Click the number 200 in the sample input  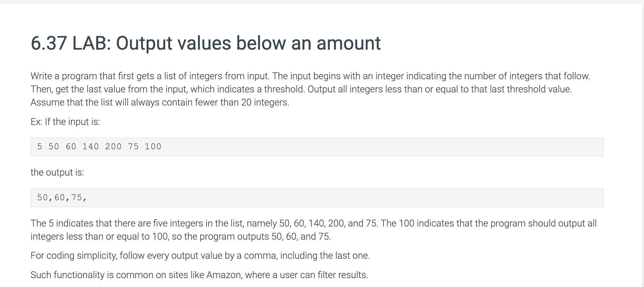coord(113,147)
